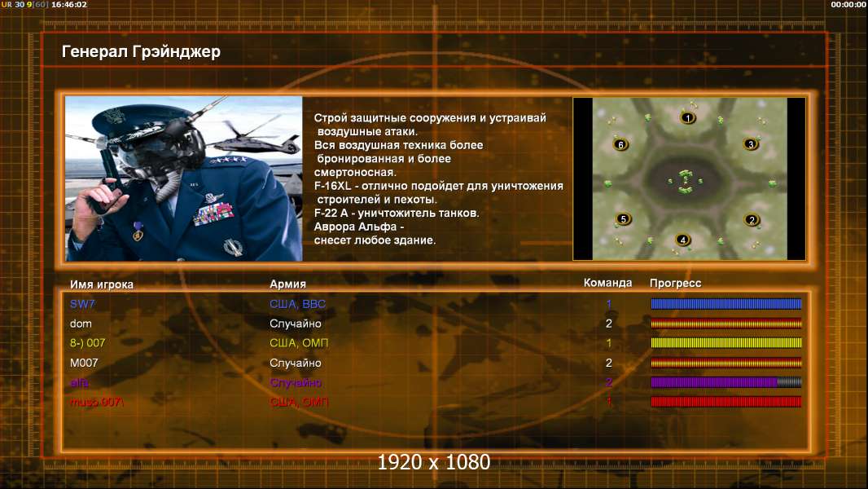The height and width of the screenshot is (489, 868).
Task: Select the red player name in the last row
Action: [x=97, y=402]
